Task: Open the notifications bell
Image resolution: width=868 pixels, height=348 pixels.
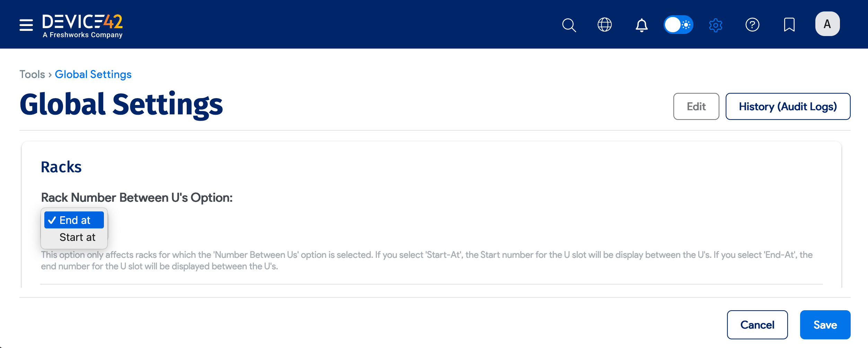Action: 641,25
